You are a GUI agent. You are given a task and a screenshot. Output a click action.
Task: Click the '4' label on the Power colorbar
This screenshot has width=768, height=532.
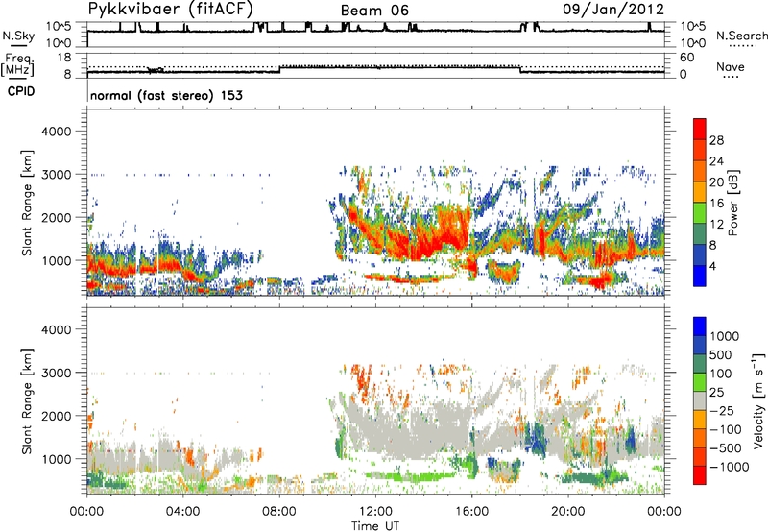(713, 266)
